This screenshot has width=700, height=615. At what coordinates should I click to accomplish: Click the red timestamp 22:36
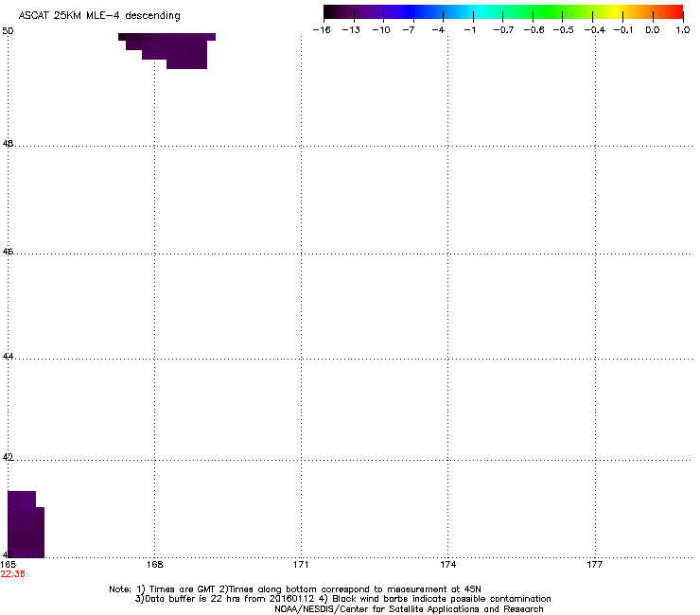[x=12, y=574]
